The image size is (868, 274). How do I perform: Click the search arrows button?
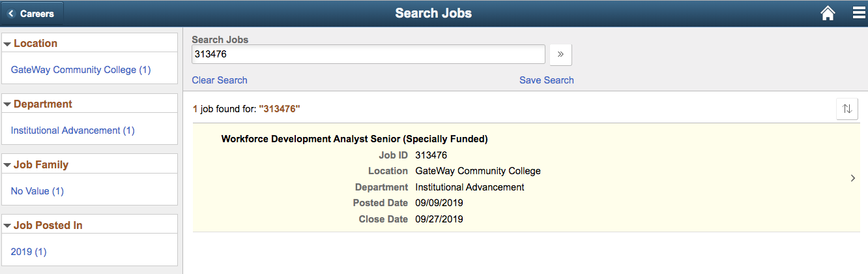click(x=560, y=55)
